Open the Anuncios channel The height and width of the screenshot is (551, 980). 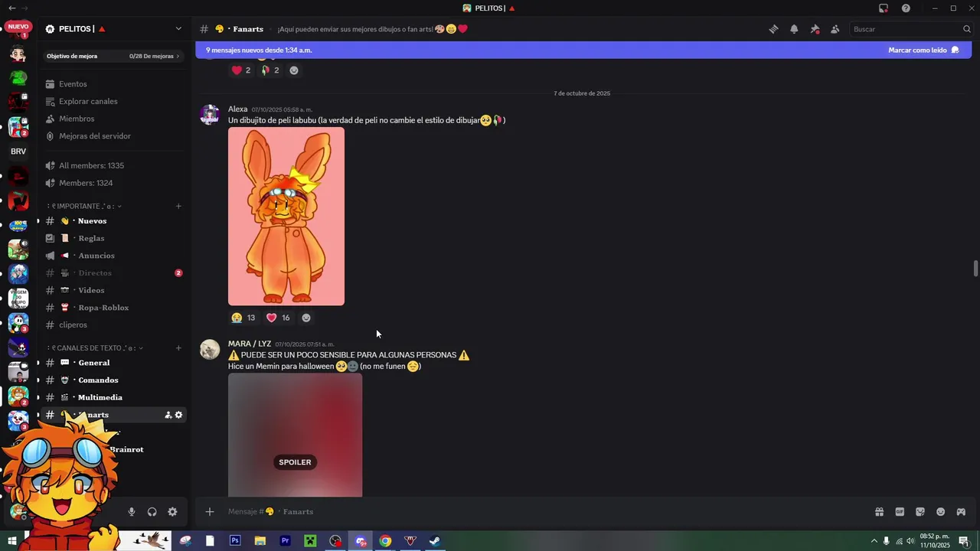click(x=113, y=256)
